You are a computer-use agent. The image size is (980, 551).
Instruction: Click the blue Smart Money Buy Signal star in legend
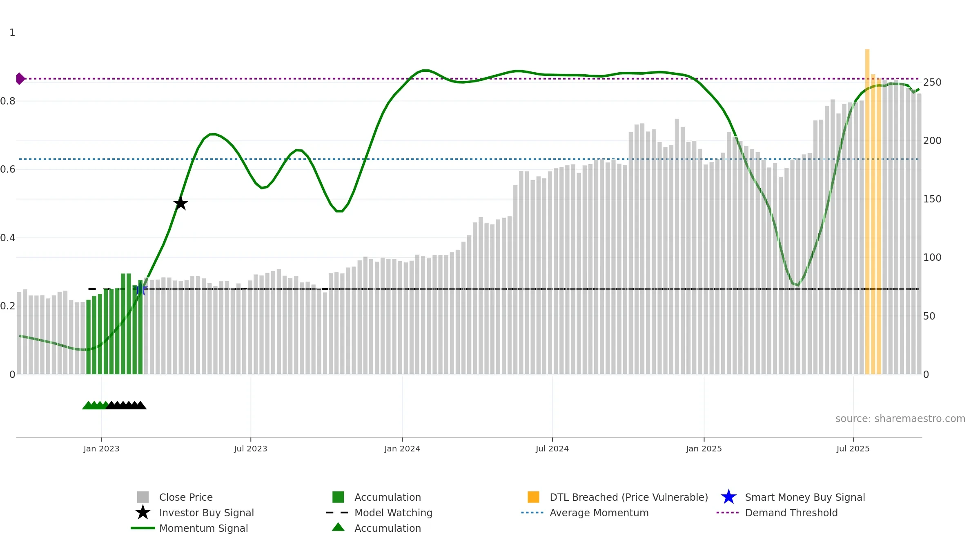click(x=728, y=497)
